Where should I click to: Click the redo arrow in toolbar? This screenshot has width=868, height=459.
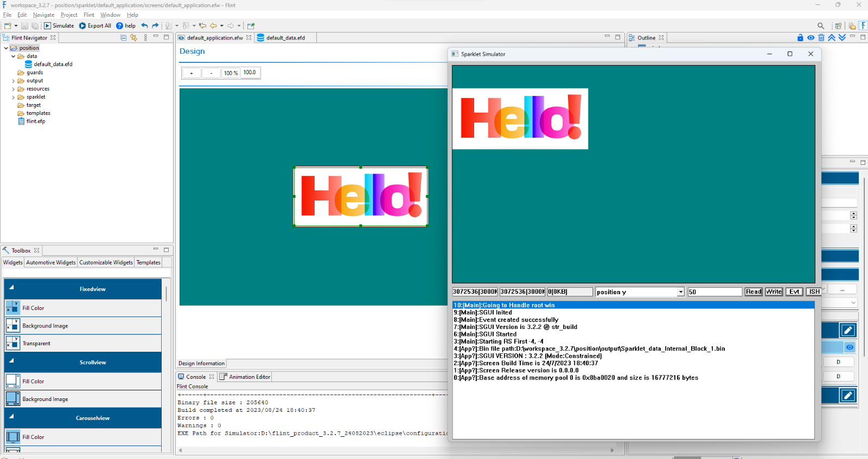155,25
